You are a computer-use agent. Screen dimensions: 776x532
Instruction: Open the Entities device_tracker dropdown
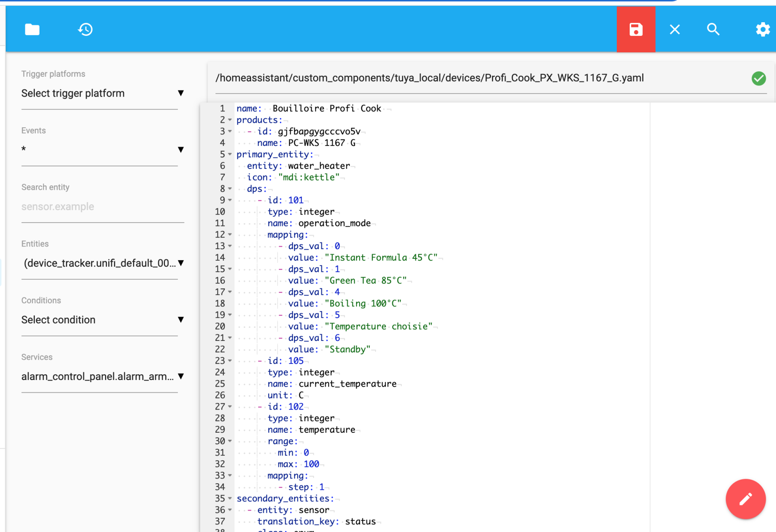103,263
